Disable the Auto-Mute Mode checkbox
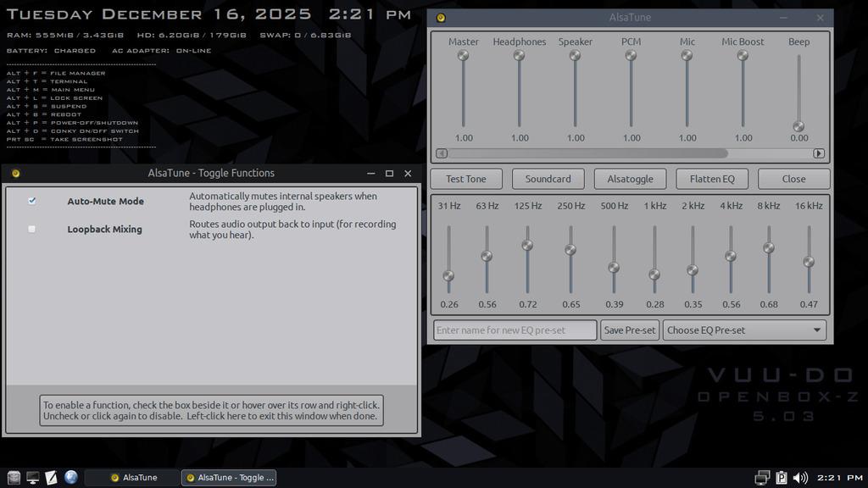The image size is (868, 488). 32,201
